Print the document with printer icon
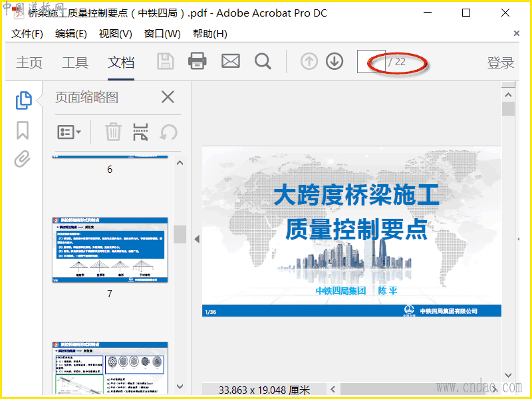The image size is (532, 399). pos(197,61)
